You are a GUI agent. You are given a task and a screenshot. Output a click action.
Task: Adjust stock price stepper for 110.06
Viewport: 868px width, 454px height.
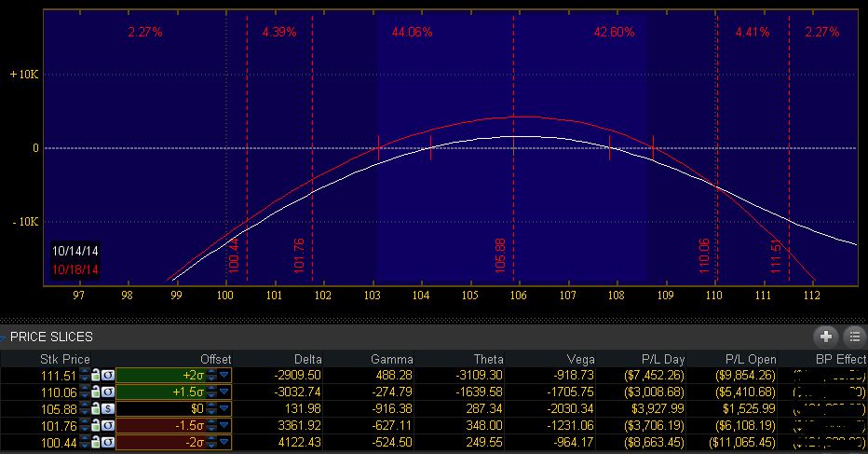click(84, 392)
